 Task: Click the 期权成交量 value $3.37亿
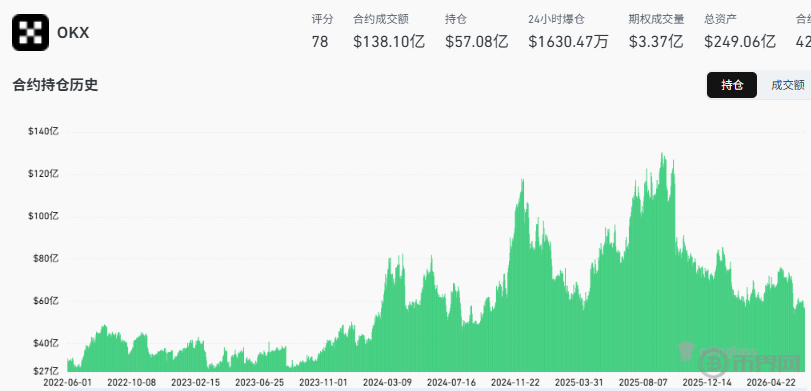[656, 41]
